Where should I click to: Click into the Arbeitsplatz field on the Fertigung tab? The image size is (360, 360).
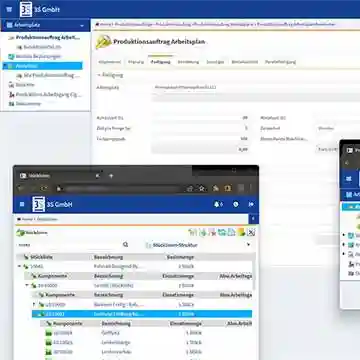(x=255, y=87)
